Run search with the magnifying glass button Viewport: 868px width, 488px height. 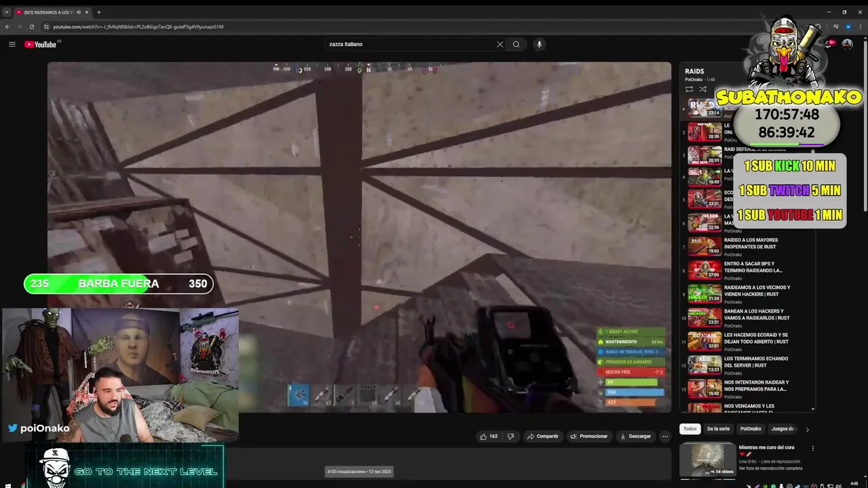516,44
